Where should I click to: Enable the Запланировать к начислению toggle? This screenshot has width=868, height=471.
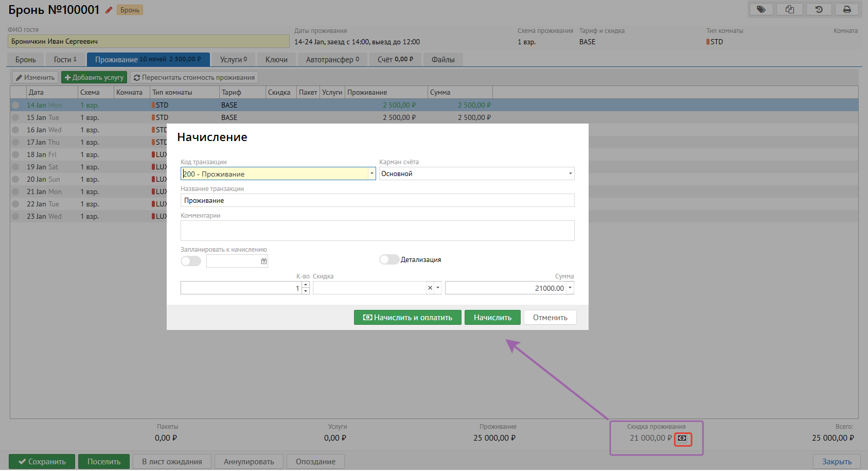pos(191,261)
